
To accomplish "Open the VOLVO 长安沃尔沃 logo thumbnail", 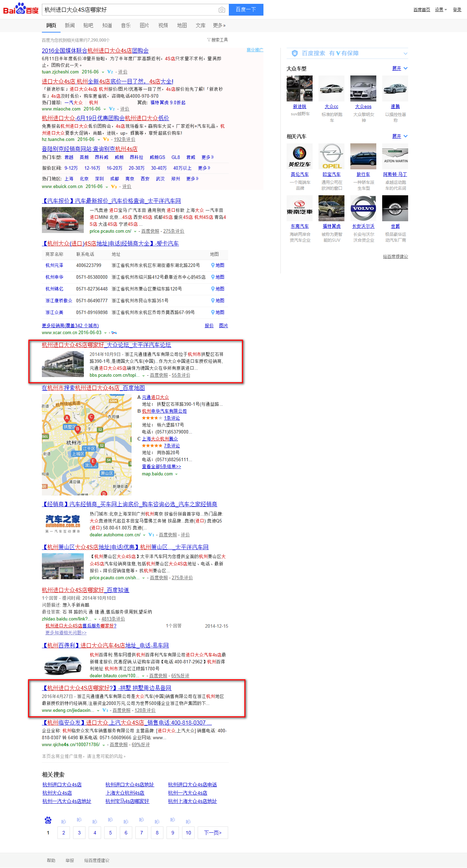I will click(363, 208).
